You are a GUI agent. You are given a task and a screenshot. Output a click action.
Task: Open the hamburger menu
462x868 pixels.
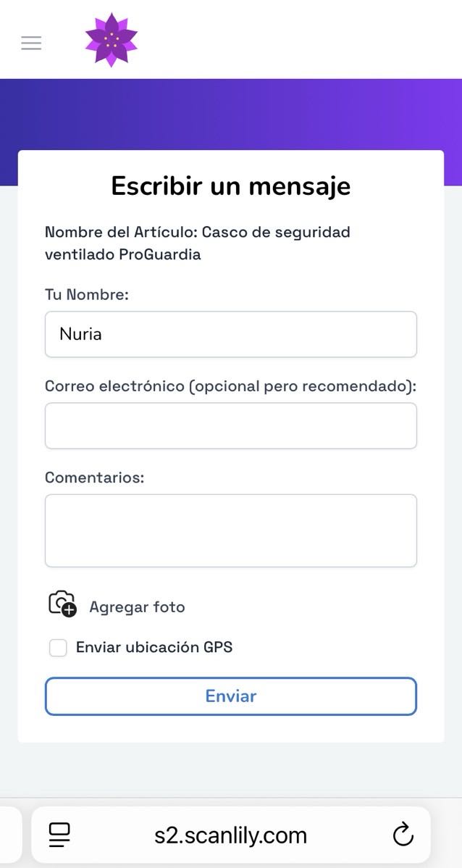tap(31, 43)
